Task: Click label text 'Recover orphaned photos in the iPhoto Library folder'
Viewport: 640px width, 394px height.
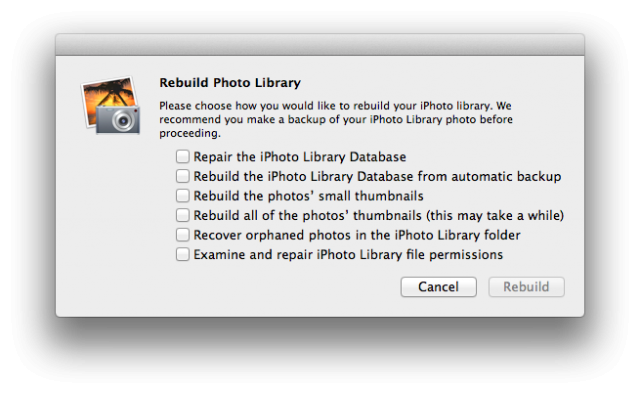Action: [357, 235]
